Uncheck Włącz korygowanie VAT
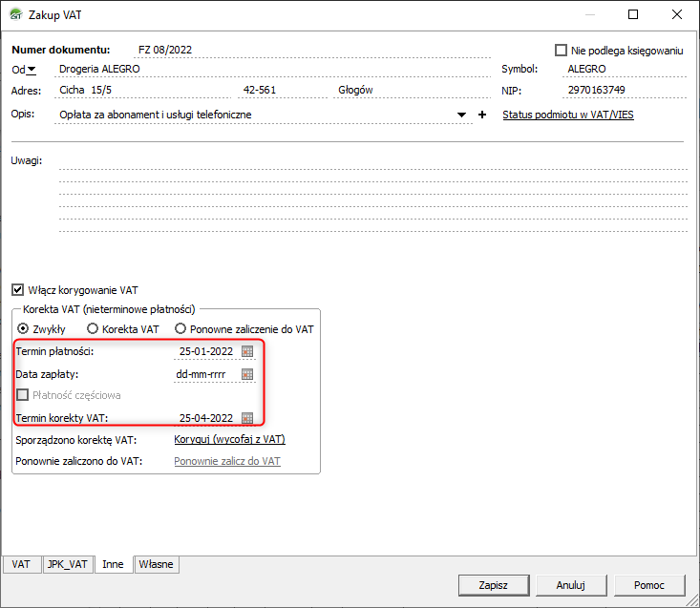 [x=17, y=290]
